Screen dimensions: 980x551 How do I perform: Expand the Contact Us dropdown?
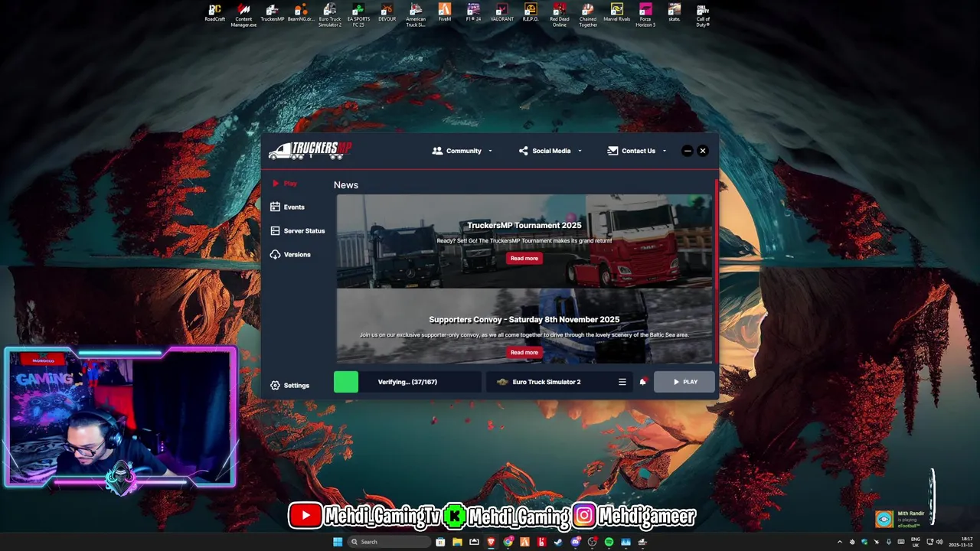pyautogui.click(x=637, y=151)
